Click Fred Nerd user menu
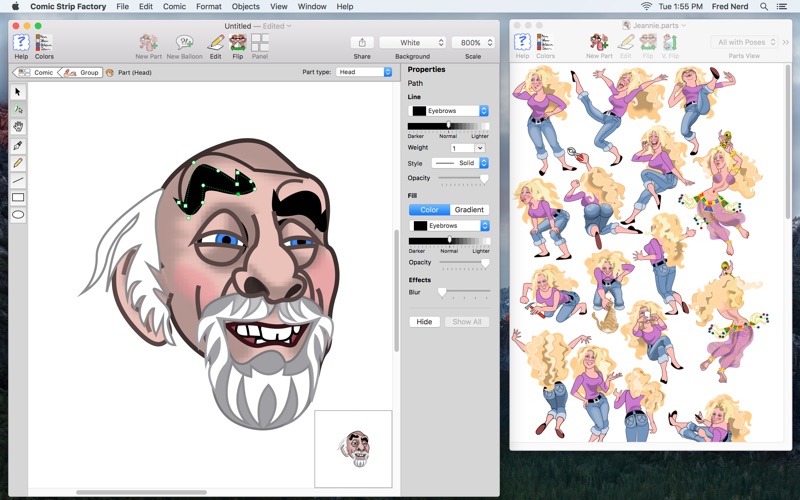The width and height of the screenshot is (800, 500). 729,7
